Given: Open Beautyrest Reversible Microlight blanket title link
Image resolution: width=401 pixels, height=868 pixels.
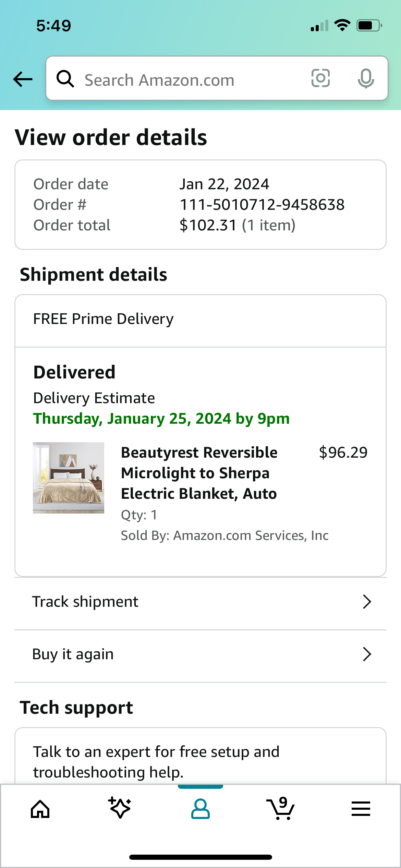Looking at the screenshot, I should [199, 473].
